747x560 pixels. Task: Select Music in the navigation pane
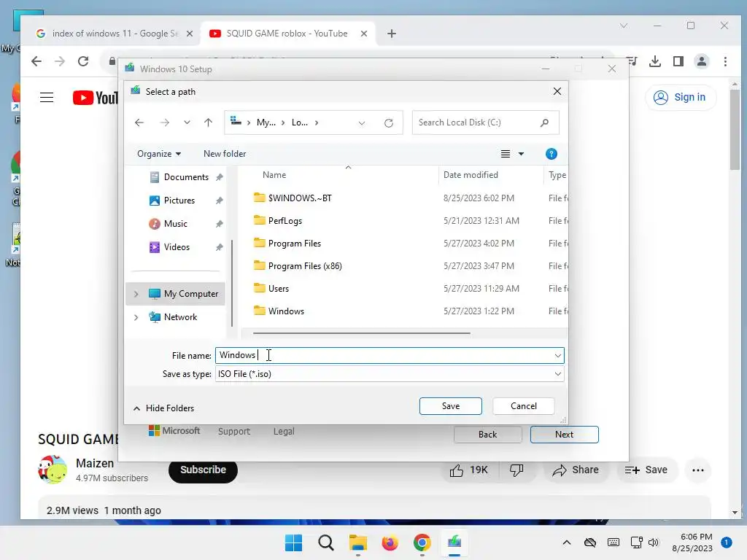(x=175, y=224)
